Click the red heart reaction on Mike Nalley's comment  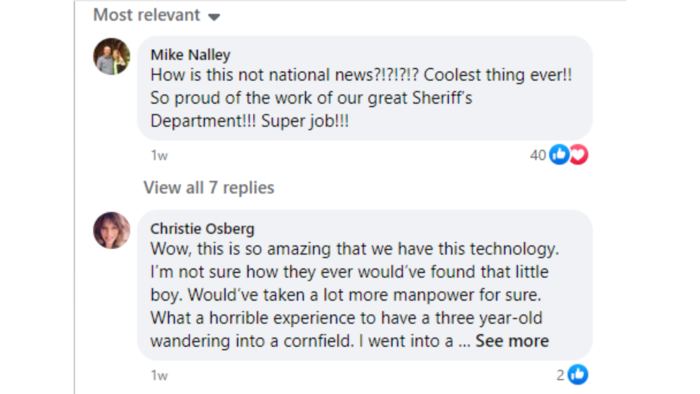click(x=579, y=155)
